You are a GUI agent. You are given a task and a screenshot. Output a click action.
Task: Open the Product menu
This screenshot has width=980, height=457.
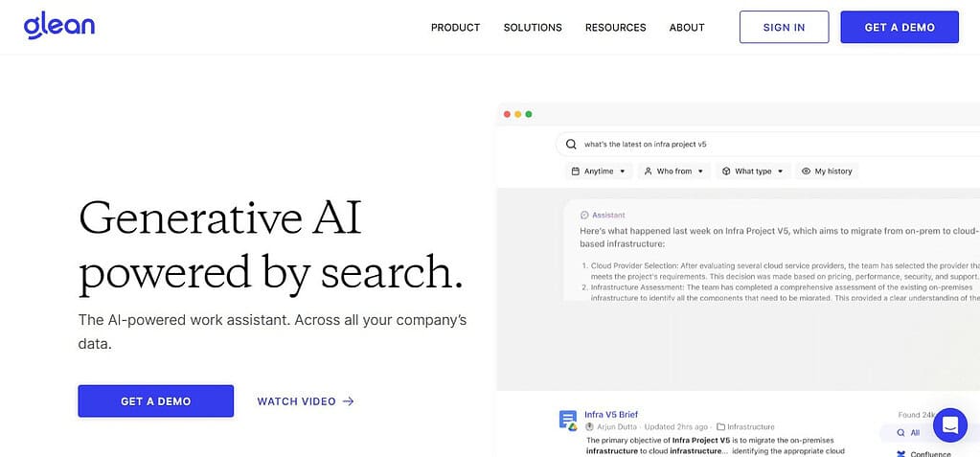click(456, 28)
